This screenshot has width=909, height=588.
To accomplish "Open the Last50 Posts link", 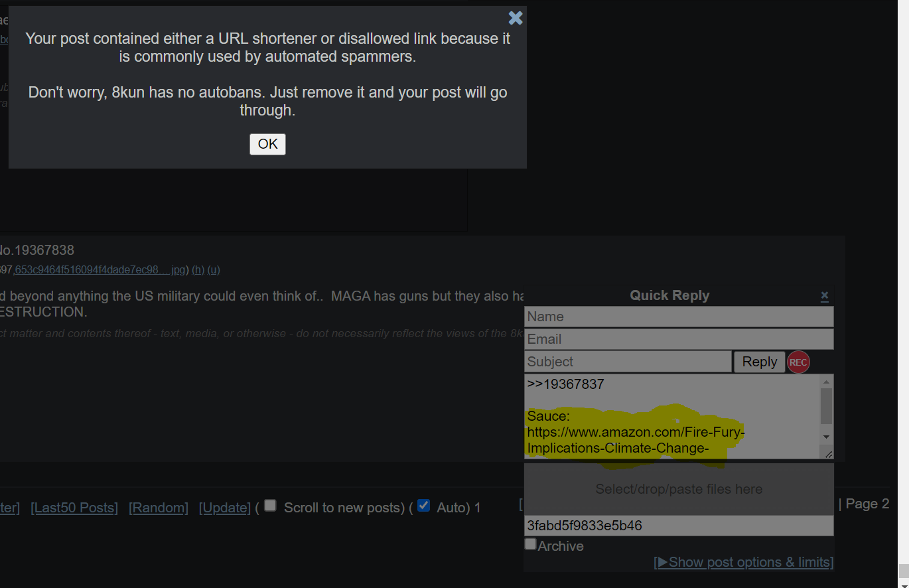I will point(74,508).
